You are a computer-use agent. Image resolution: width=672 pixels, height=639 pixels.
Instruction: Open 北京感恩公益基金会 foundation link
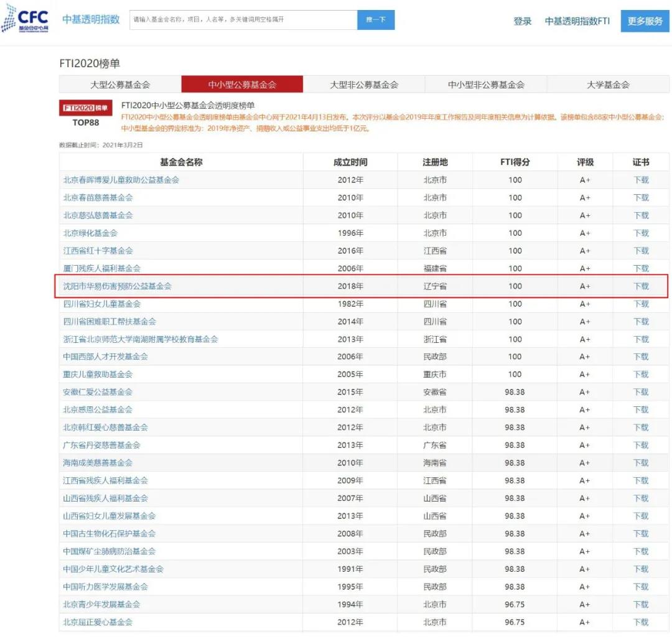coord(98,409)
